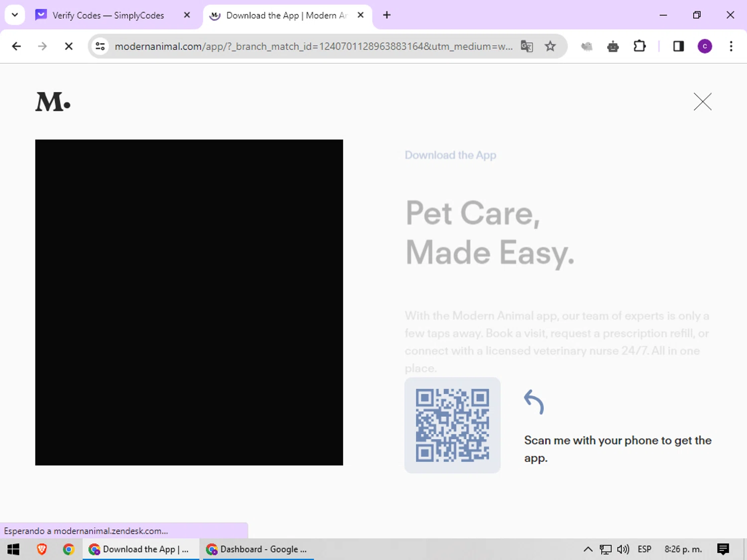Open Chrome three-dot menu

[731, 46]
